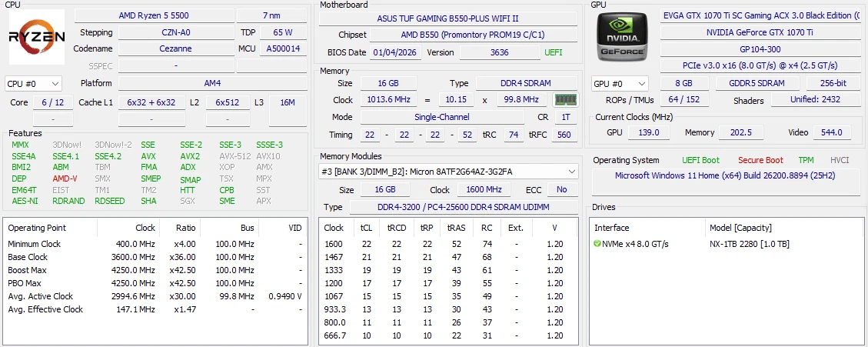Click the 1600 MHz module clock field
Image resolution: width=868 pixels, height=347 pixels.
click(484, 189)
